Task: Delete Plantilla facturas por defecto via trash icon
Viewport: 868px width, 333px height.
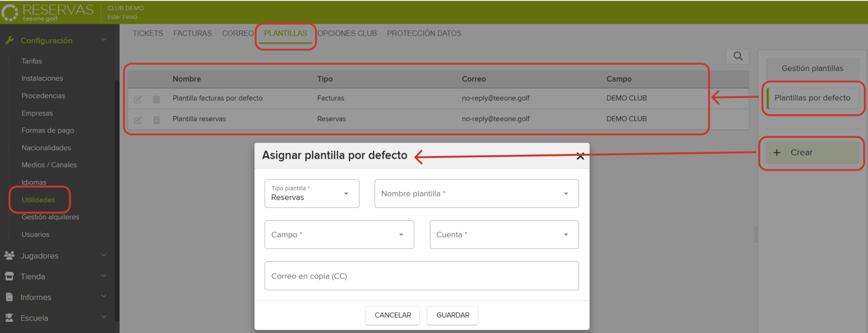Action: point(156,100)
